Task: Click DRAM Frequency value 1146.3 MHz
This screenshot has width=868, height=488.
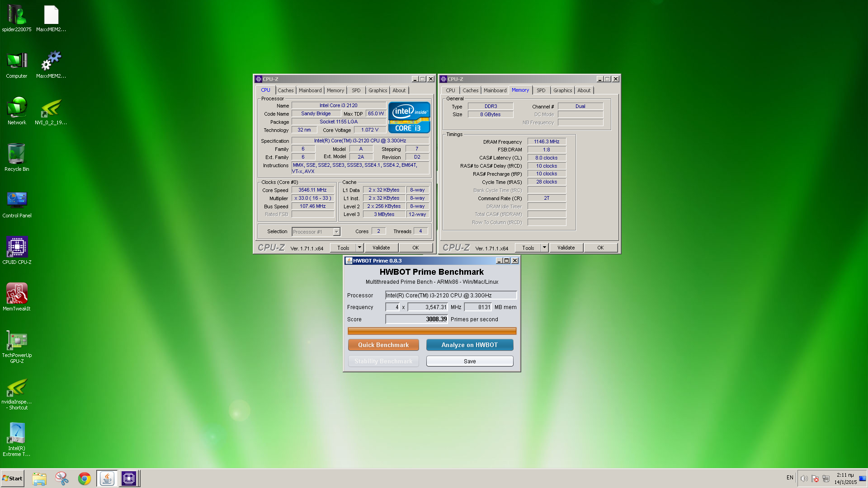Action: tap(547, 141)
